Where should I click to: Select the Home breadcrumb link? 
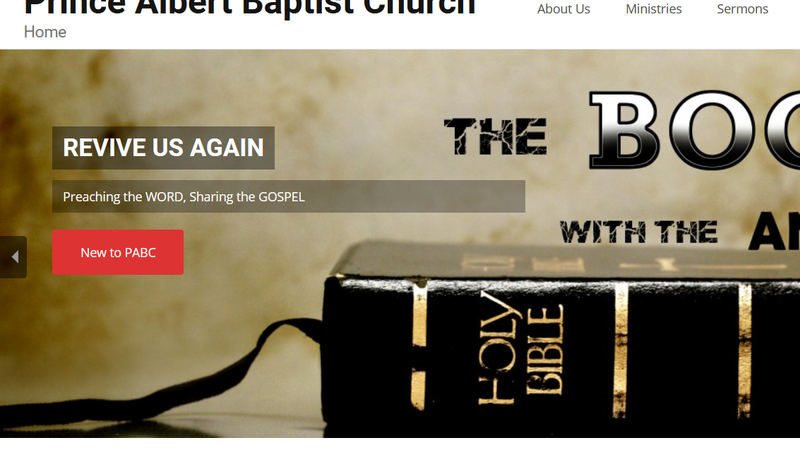pyautogui.click(x=45, y=32)
